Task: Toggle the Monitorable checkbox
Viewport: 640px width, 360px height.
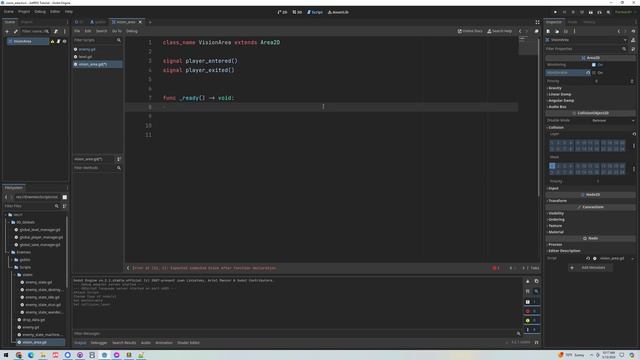Action: point(594,73)
